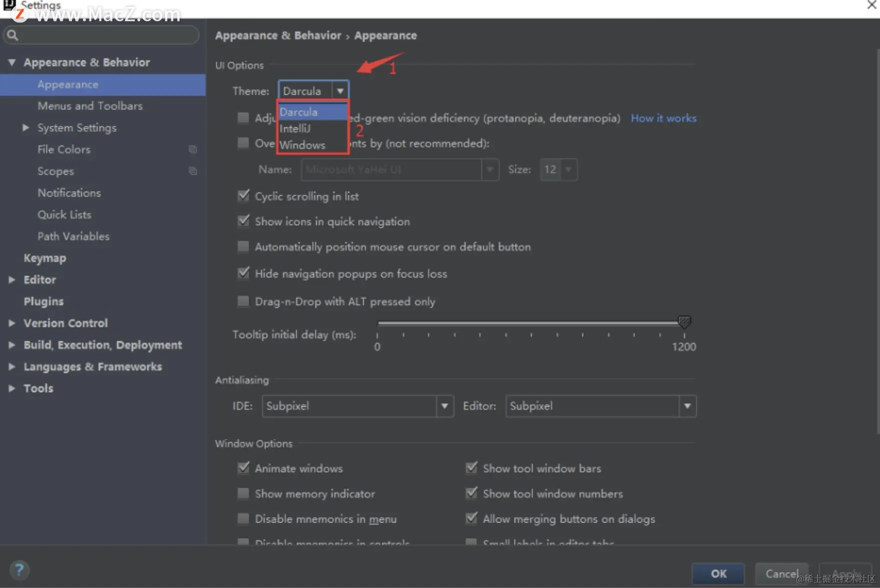880x588 pixels.
Task: Open File Colors settings page
Action: pyautogui.click(x=64, y=149)
